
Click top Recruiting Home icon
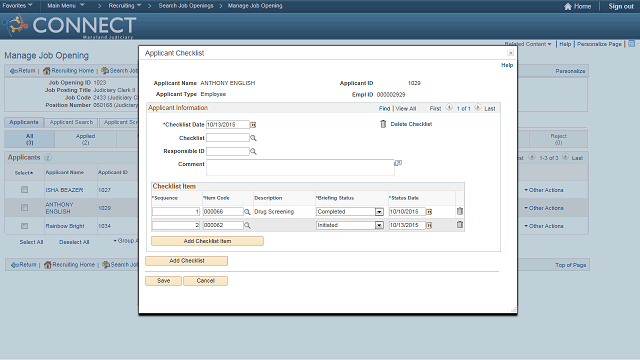[47, 71]
